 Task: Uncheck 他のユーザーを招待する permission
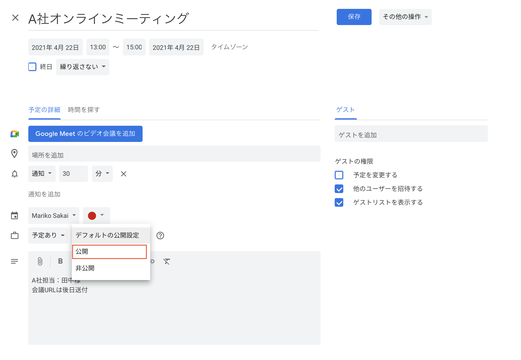[x=339, y=189]
